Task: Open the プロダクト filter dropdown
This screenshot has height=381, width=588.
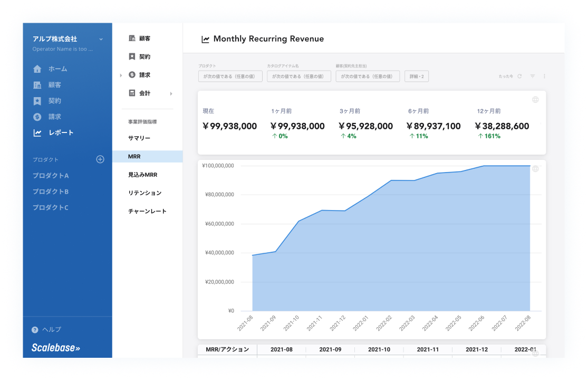Action: click(230, 77)
